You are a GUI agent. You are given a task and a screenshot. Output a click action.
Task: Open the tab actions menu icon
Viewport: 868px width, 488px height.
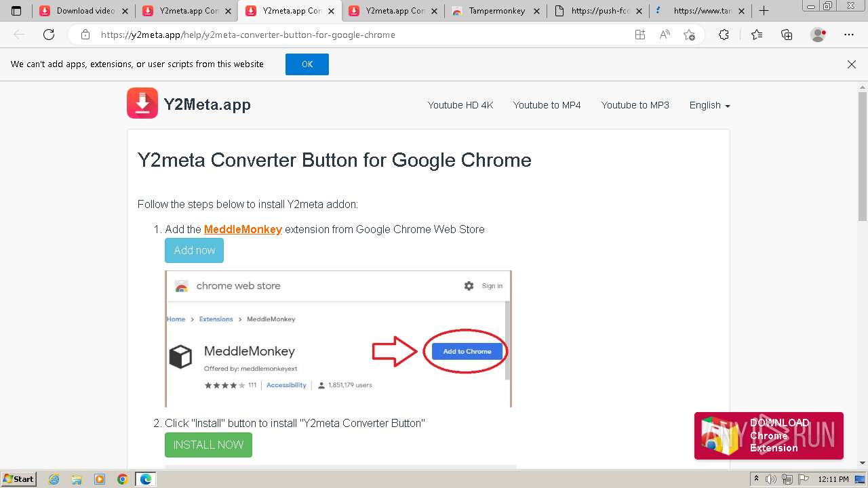[16, 11]
